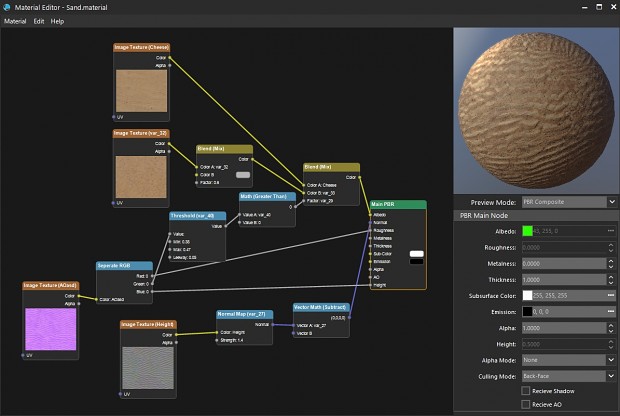Click the black Emission color swatch in properties

coord(527,312)
